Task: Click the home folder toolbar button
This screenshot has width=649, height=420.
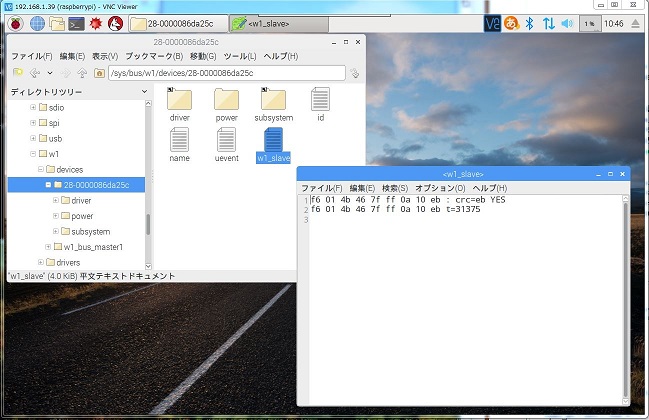Action: pos(101,73)
